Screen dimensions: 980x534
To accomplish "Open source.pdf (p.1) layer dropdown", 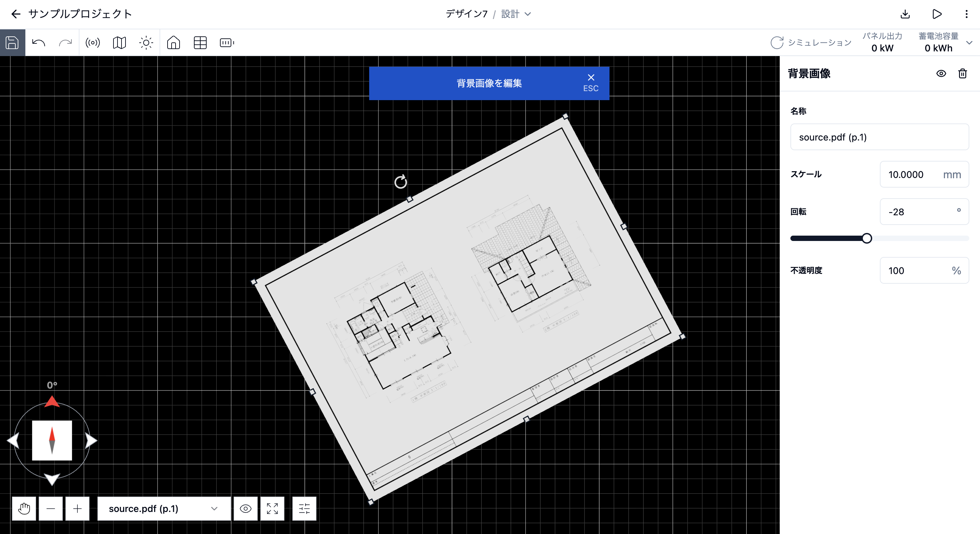I will point(164,509).
